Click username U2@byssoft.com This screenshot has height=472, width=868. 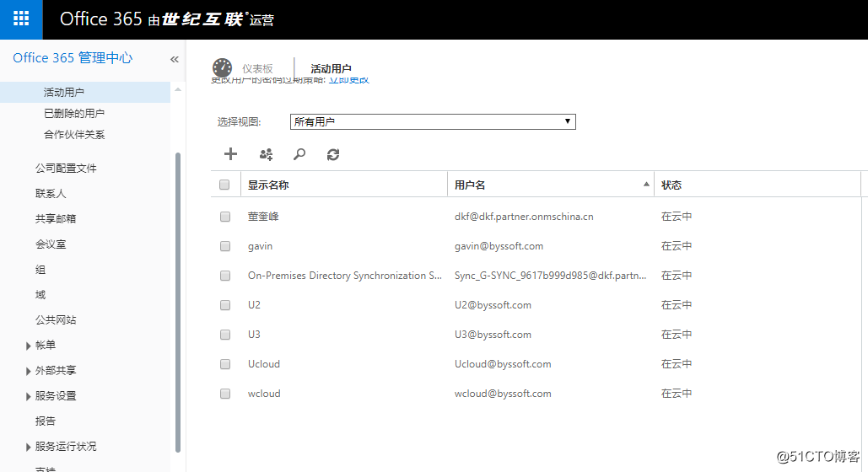pos(493,305)
